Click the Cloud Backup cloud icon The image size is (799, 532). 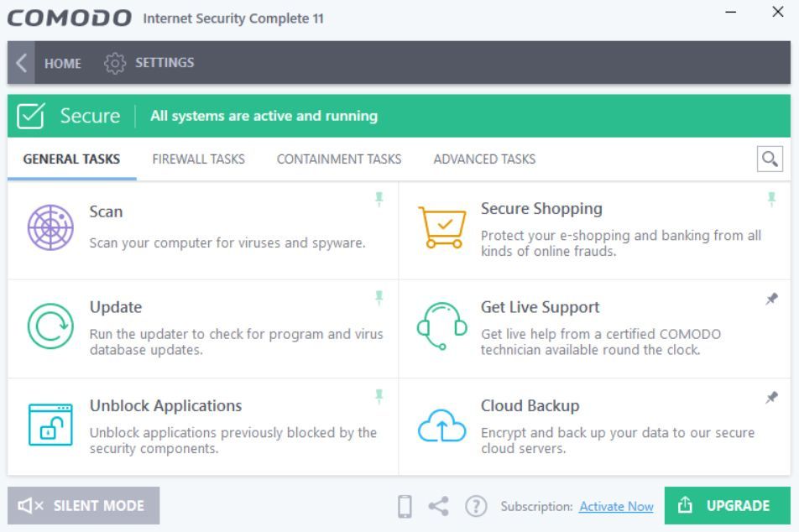441,425
